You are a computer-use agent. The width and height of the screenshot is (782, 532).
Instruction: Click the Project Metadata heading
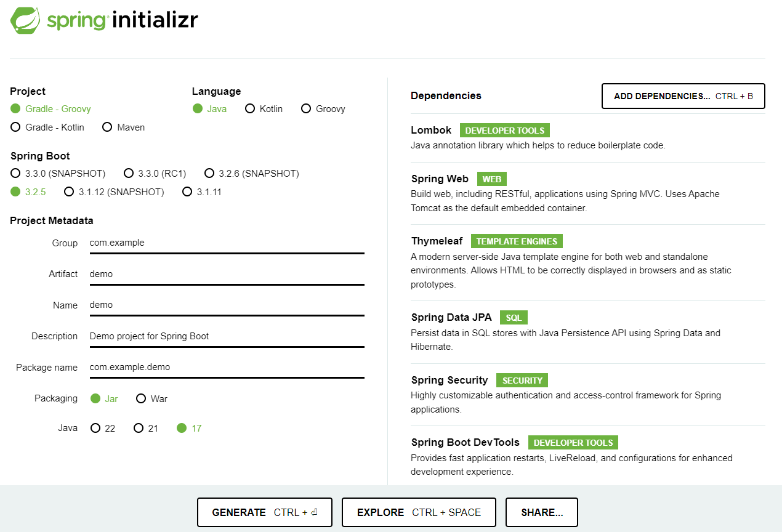pyautogui.click(x=52, y=220)
